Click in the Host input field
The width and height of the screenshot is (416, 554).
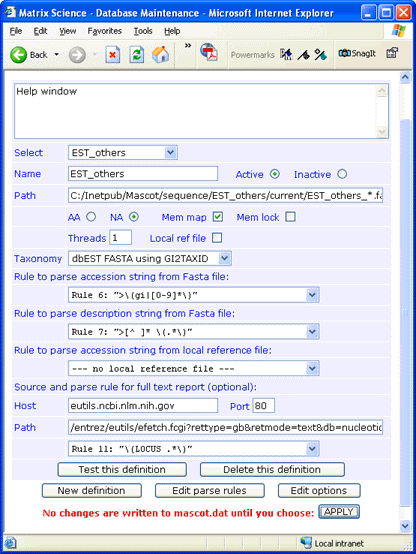tap(143, 405)
